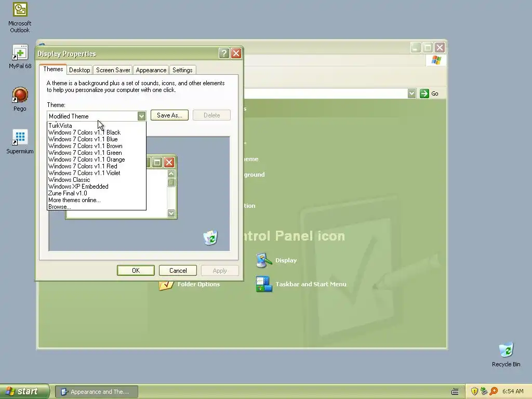
Task: Open Taskbar and Start Menu icon
Action: 264,284
